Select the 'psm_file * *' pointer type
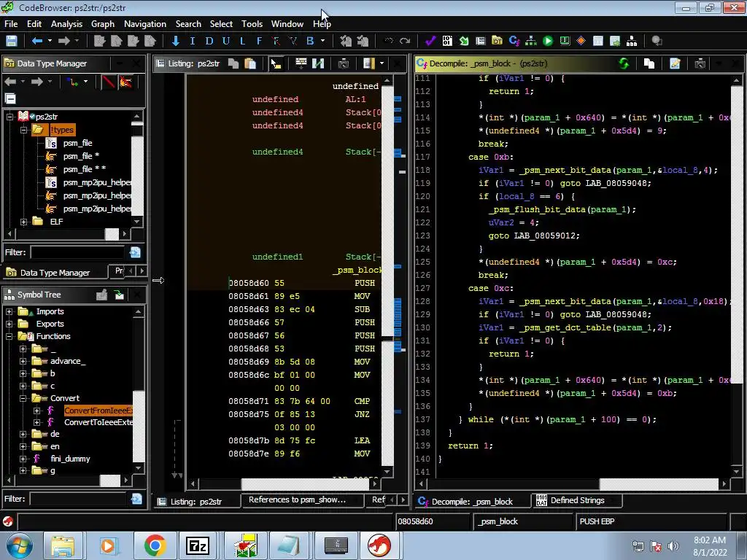This screenshot has height=560, width=747. [x=85, y=168]
